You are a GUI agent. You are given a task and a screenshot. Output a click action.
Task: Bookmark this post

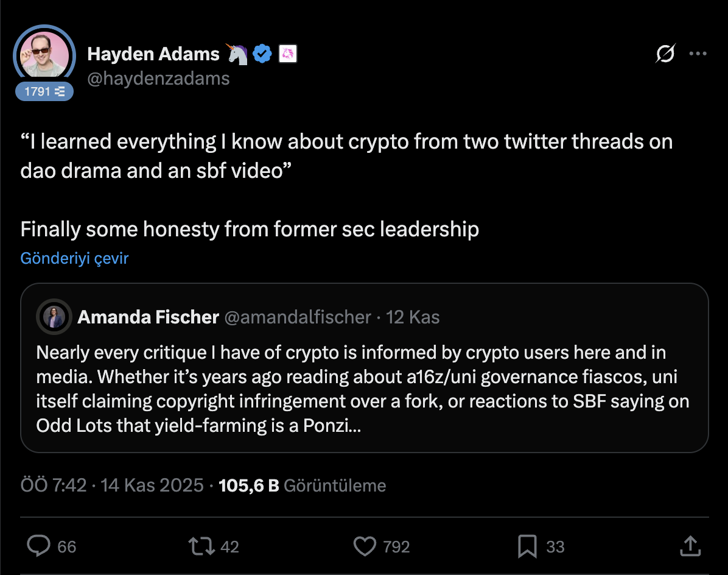pos(527,546)
